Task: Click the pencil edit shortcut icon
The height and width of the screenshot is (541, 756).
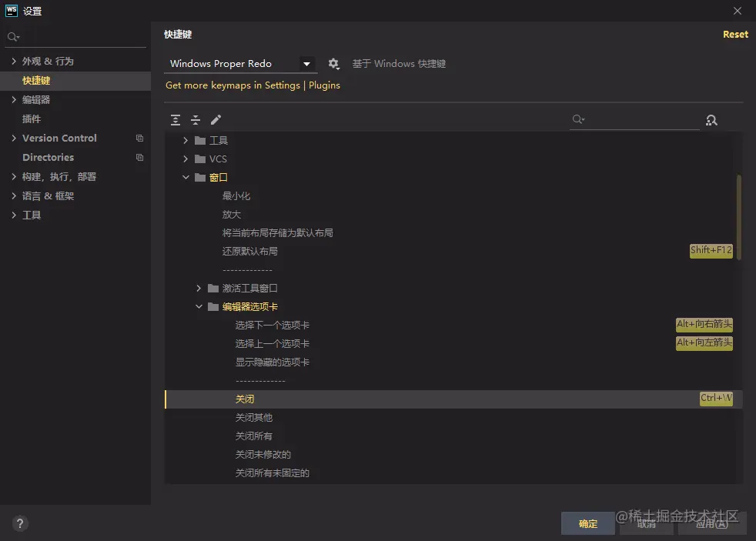Action: [x=216, y=119]
